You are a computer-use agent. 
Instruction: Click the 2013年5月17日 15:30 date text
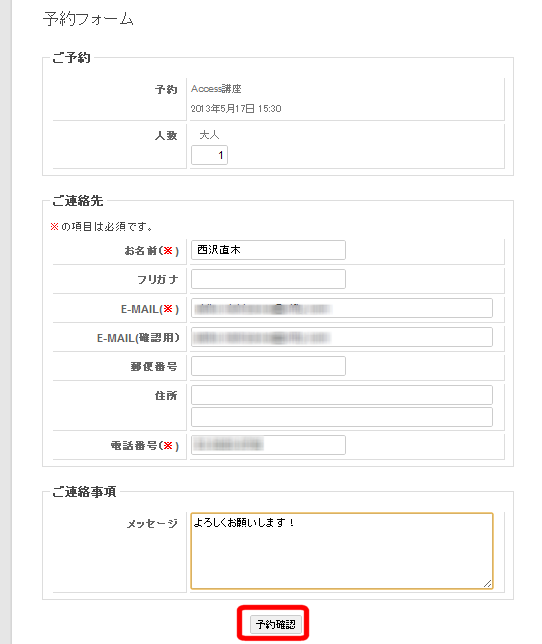pyautogui.click(x=236, y=108)
